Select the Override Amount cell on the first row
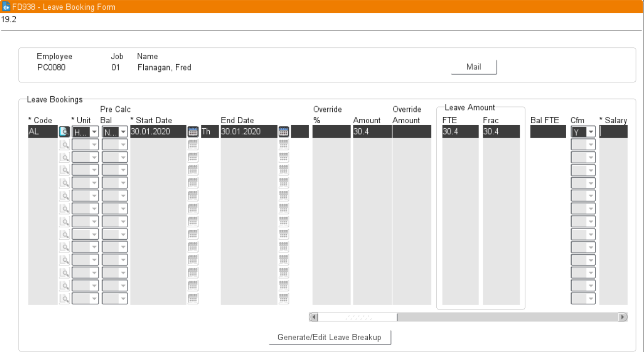Screen dimensions: 644x352 (x=412, y=131)
